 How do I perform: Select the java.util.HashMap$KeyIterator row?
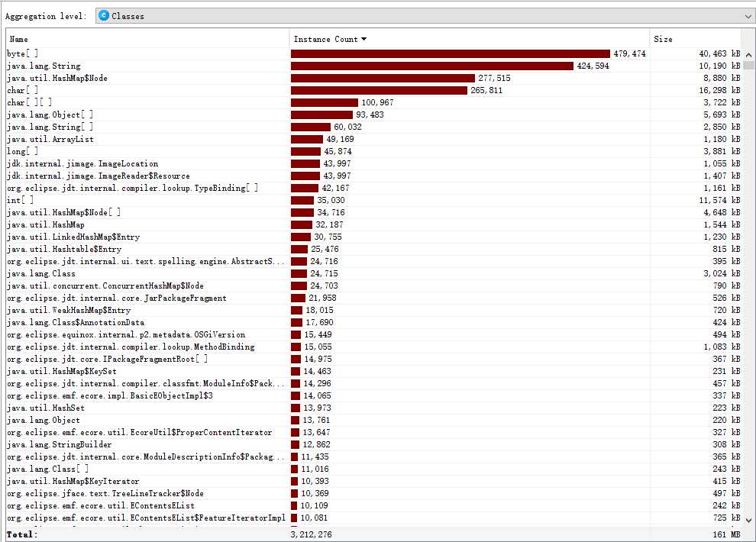pos(373,481)
